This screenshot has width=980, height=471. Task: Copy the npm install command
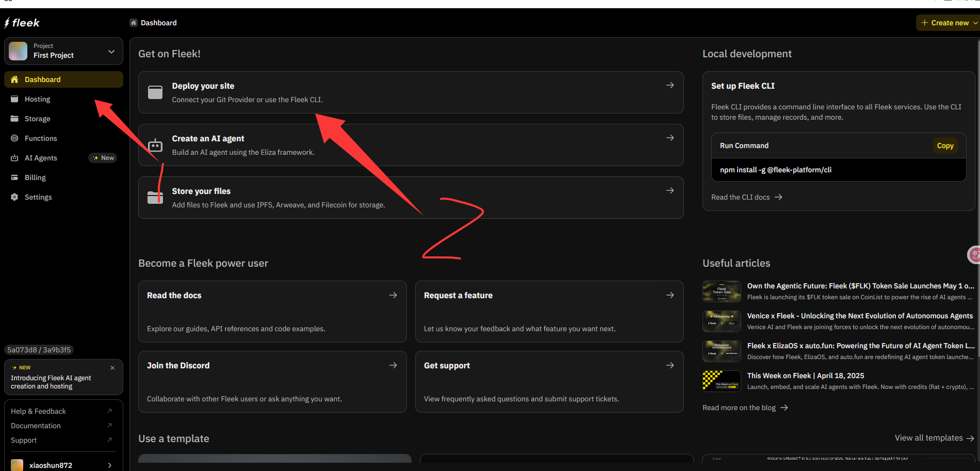click(x=945, y=145)
